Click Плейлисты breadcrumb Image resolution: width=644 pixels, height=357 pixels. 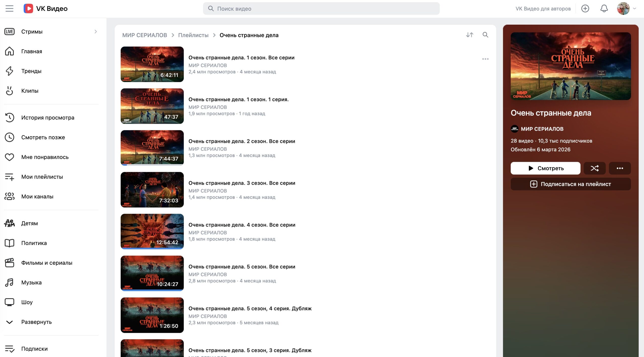coord(193,35)
